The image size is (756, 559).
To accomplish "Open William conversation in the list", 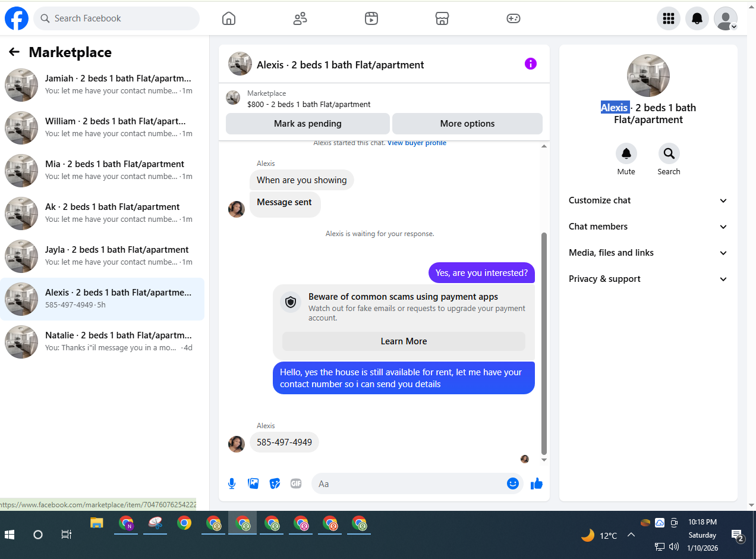I will (102, 128).
